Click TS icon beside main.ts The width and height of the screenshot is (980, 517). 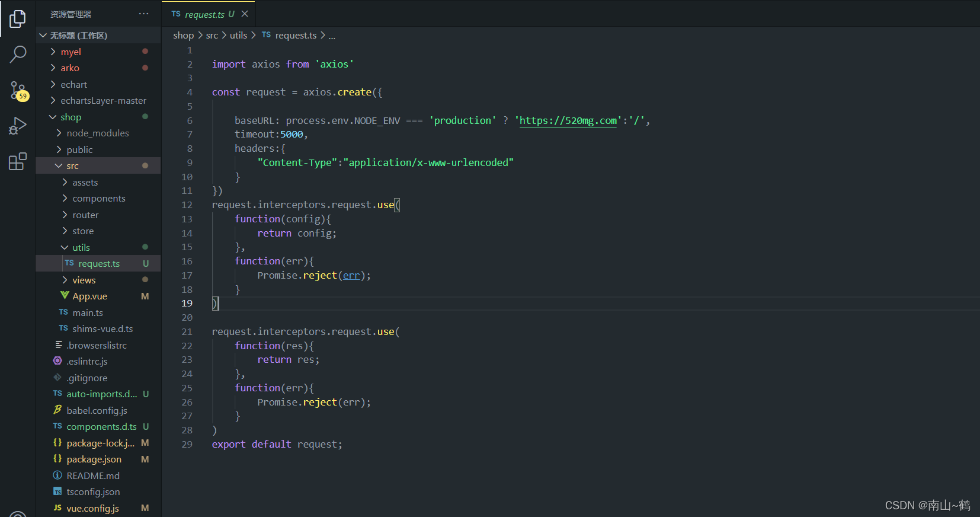point(63,312)
